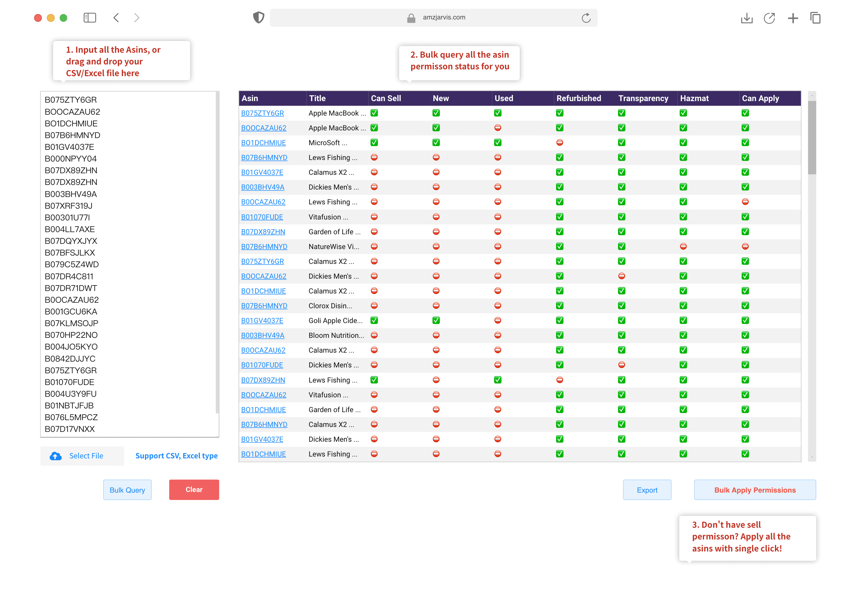The image size is (868, 590).
Task: Click the ASIN link B075ZTY6GR
Action: pyautogui.click(x=262, y=113)
